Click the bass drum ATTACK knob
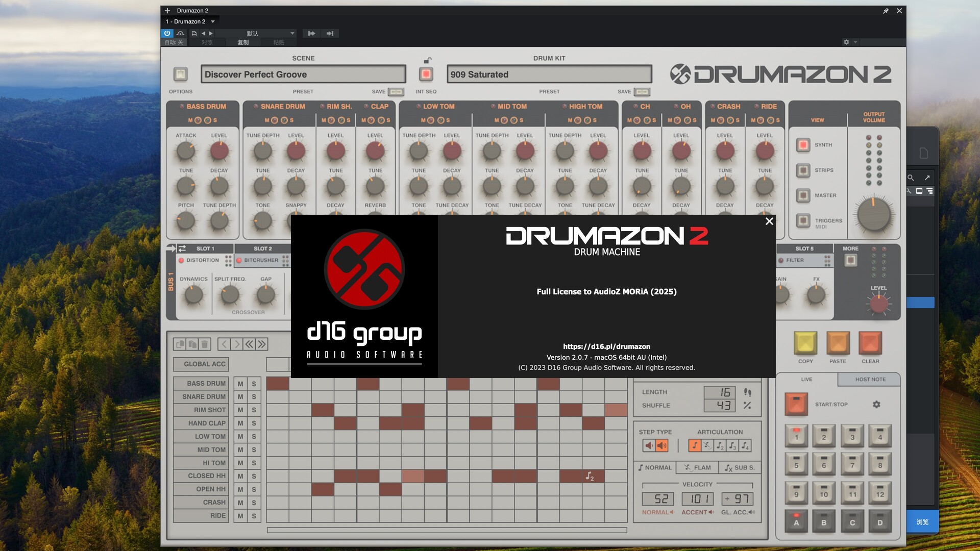The height and width of the screenshot is (551, 980). point(186,151)
